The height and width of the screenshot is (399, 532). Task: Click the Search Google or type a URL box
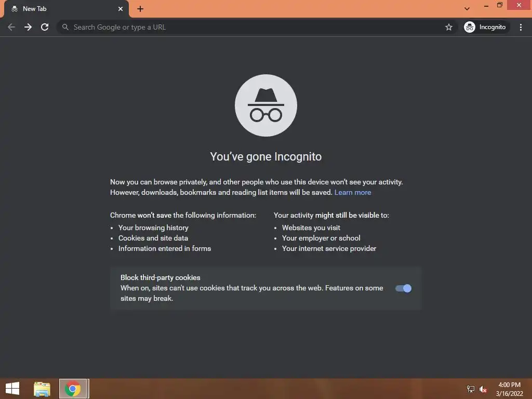tap(257, 27)
